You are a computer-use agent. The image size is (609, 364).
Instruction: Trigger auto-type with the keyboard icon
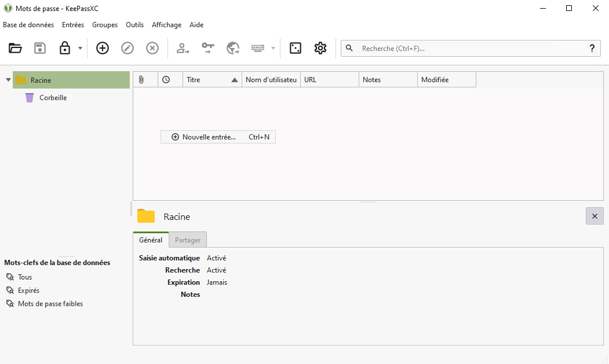click(x=259, y=48)
